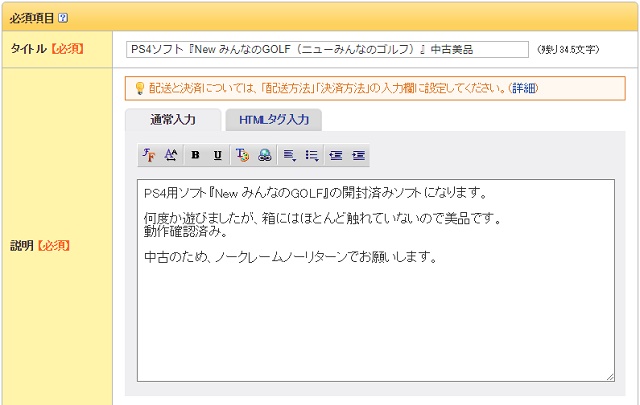Click inside the 説明 description text area

click(376, 280)
